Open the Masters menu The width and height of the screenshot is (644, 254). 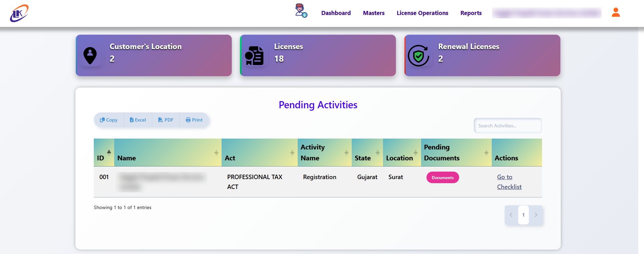coord(374,13)
